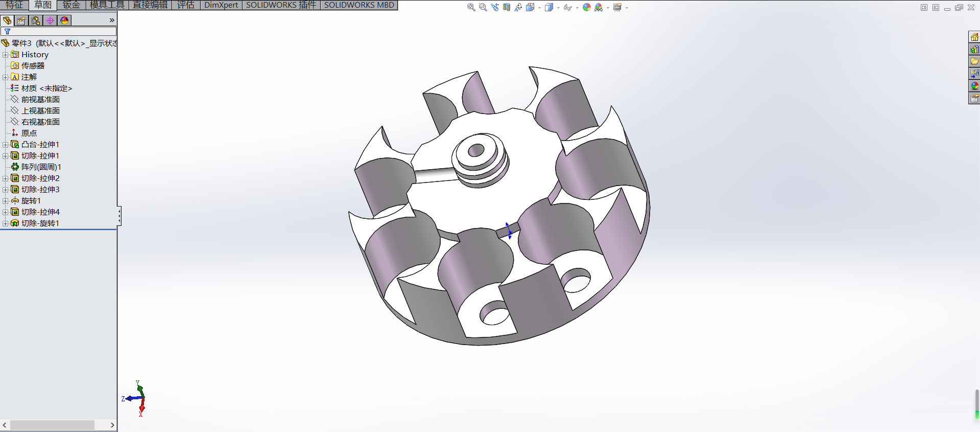Select the 前视基准面 plane

pyautogui.click(x=40, y=100)
